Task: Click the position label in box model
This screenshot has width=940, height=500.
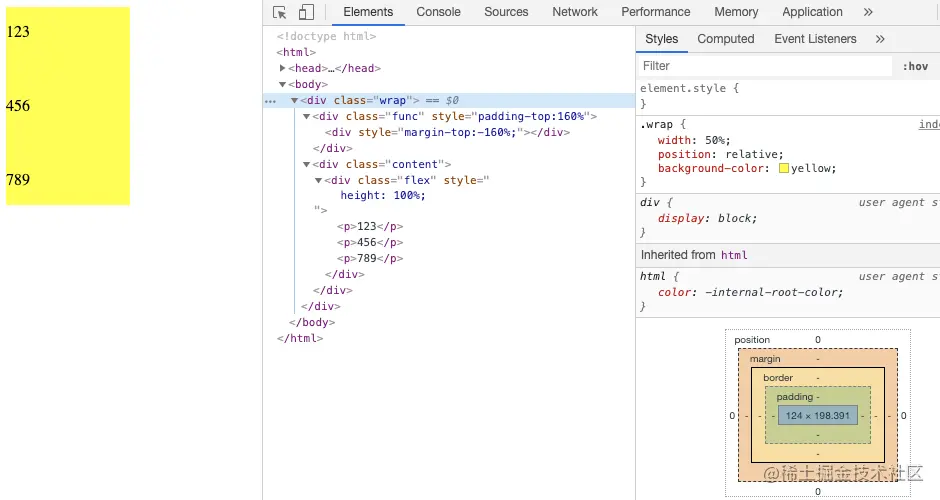Action: pyautogui.click(x=752, y=340)
